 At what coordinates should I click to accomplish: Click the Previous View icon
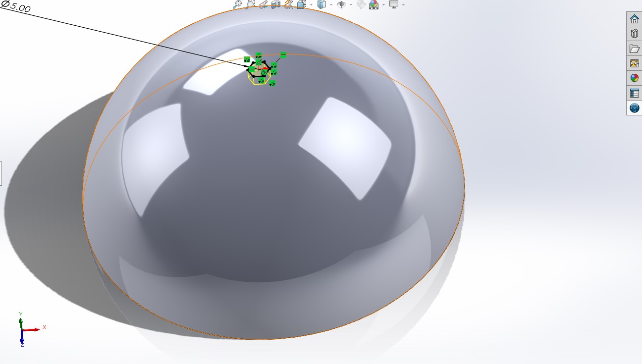263,4
